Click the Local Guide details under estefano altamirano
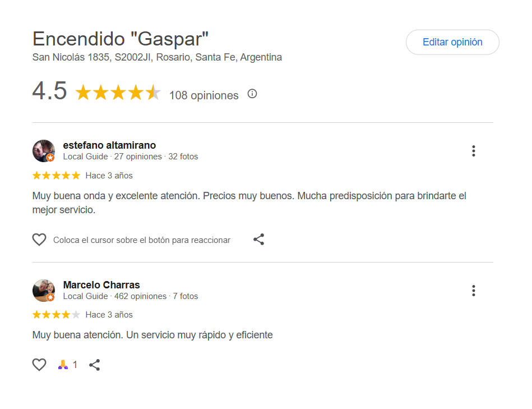532x409 pixels. 130,157
